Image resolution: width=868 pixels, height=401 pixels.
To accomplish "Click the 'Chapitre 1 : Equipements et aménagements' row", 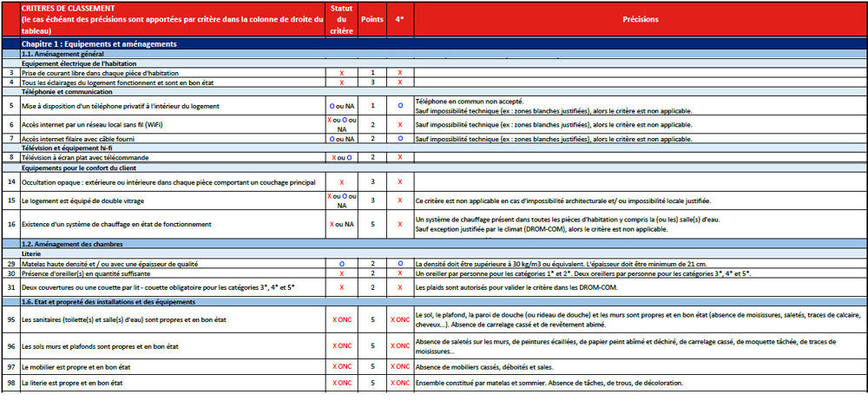I will point(100,43).
